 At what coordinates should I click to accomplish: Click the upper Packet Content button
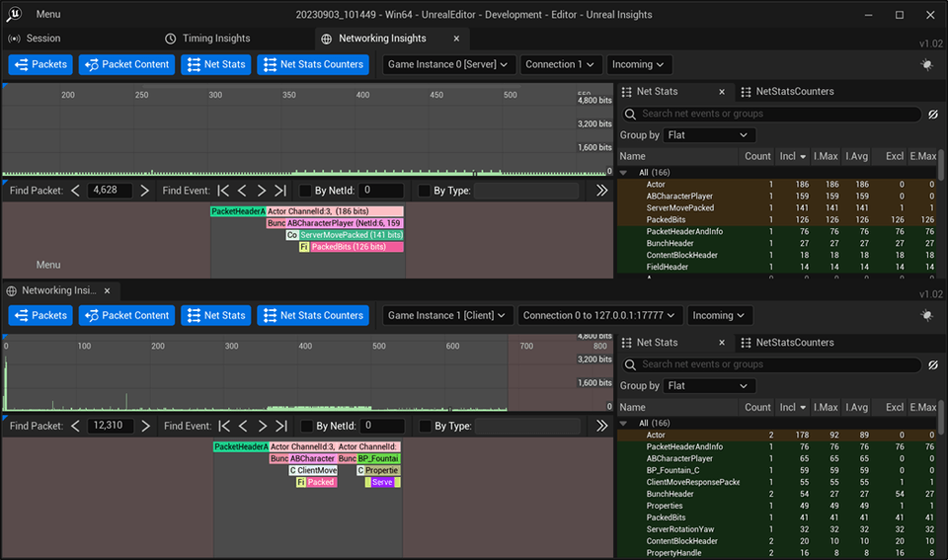126,64
